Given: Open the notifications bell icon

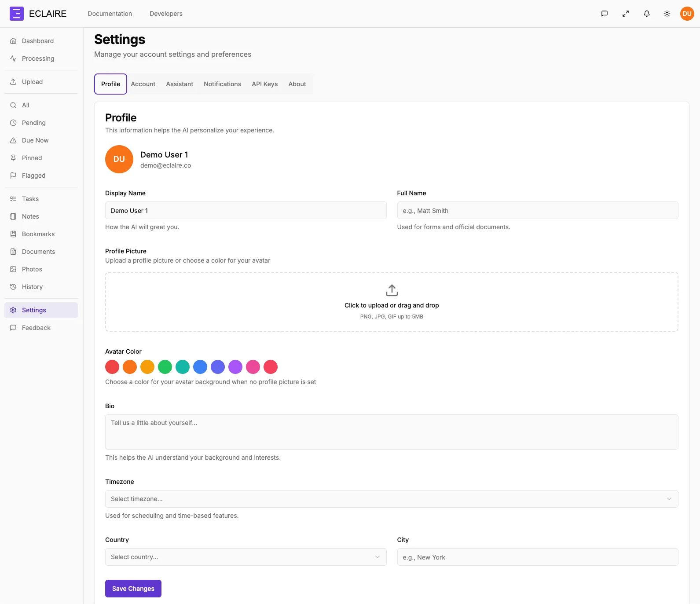Looking at the screenshot, I should pyautogui.click(x=647, y=14).
